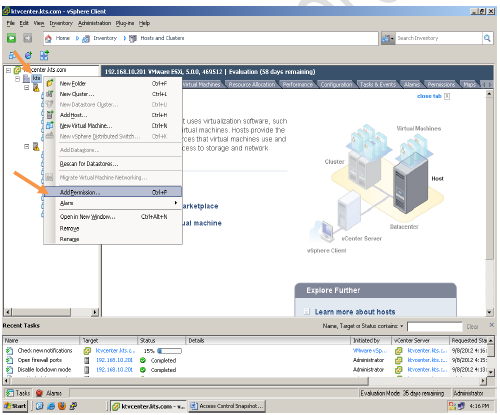The image size is (500, 415).
Task: Click the Check new notifications task icon
Action: (10, 351)
